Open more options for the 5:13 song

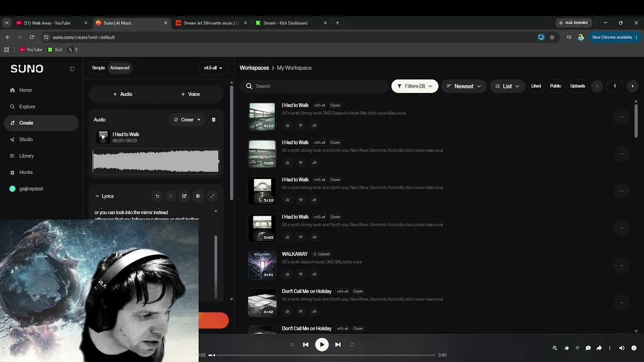point(621,191)
